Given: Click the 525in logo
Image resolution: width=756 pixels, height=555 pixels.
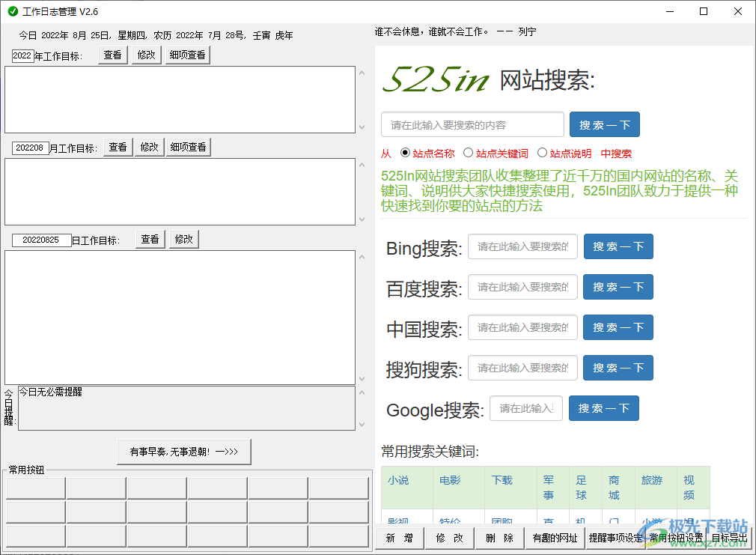Looking at the screenshot, I should (x=436, y=79).
